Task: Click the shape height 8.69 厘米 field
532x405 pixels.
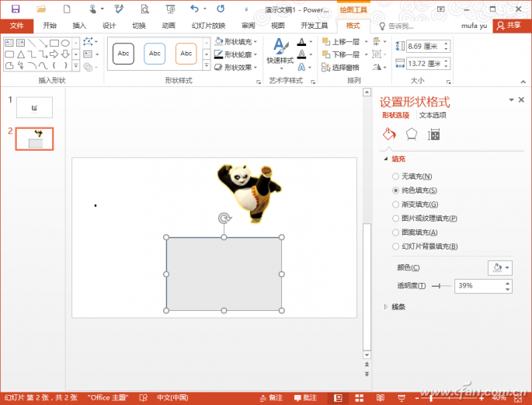Action: point(425,46)
